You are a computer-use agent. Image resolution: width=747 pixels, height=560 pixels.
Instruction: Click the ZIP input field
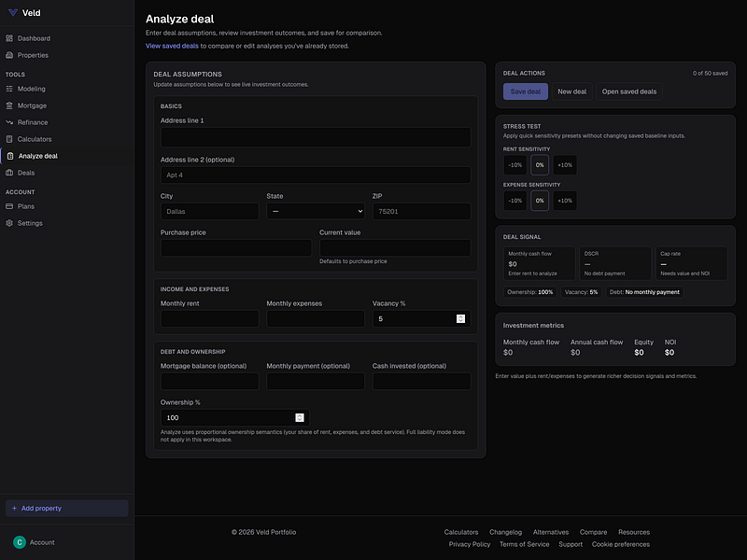click(422, 212)
